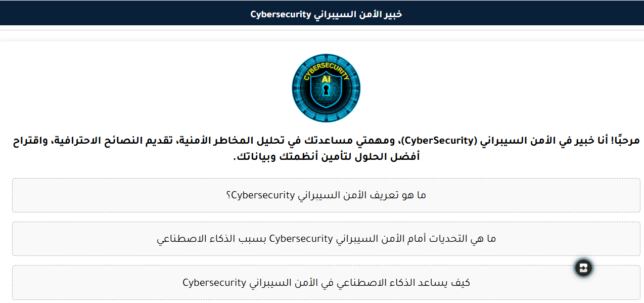
Task: Open the floating dark round arrow button
Action: [x=583, y=268]
